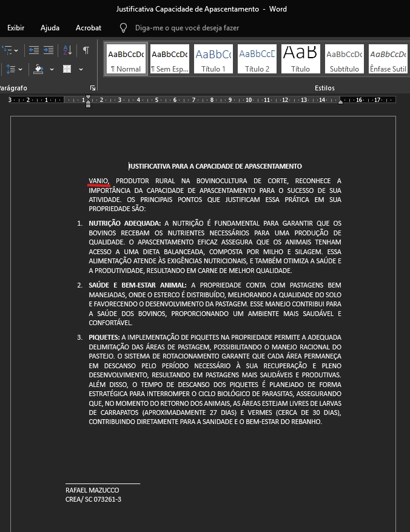
Task: Apply the Título 1 style
Action: tap(213, 59)
